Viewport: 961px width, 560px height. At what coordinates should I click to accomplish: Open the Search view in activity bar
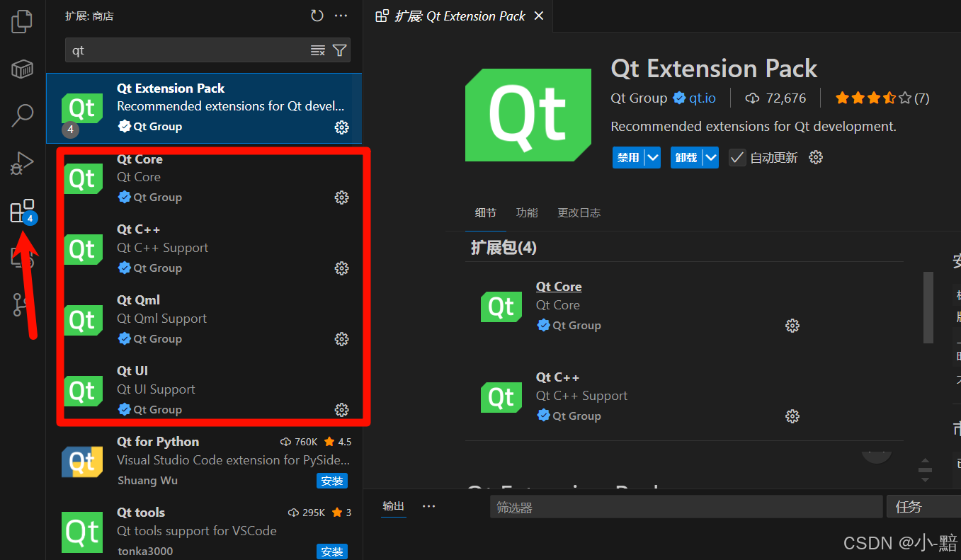(22, 115)
